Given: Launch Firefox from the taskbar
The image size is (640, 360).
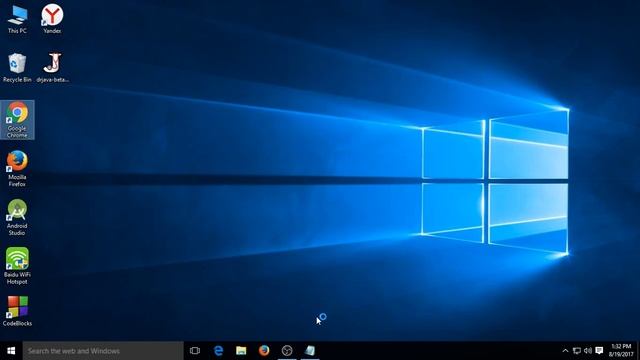Looking at the screenshot, I should pyautogui.click(x=264, y=351).
